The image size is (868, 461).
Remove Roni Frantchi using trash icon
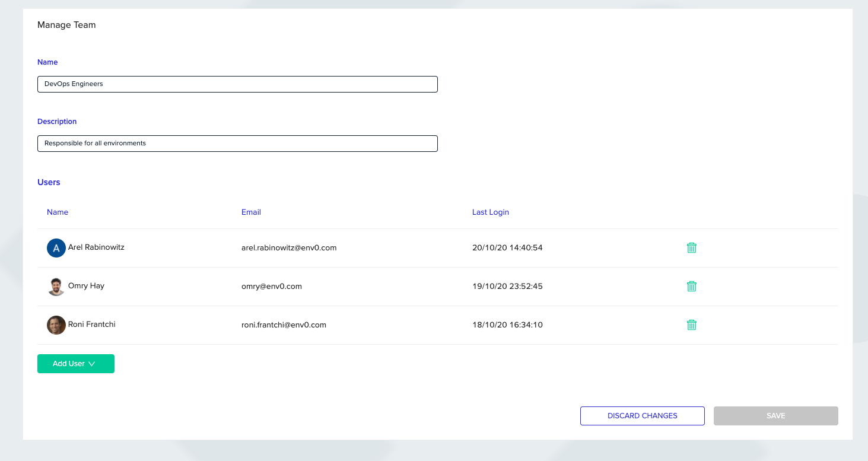pyautogui.click(x=691, y=325)
